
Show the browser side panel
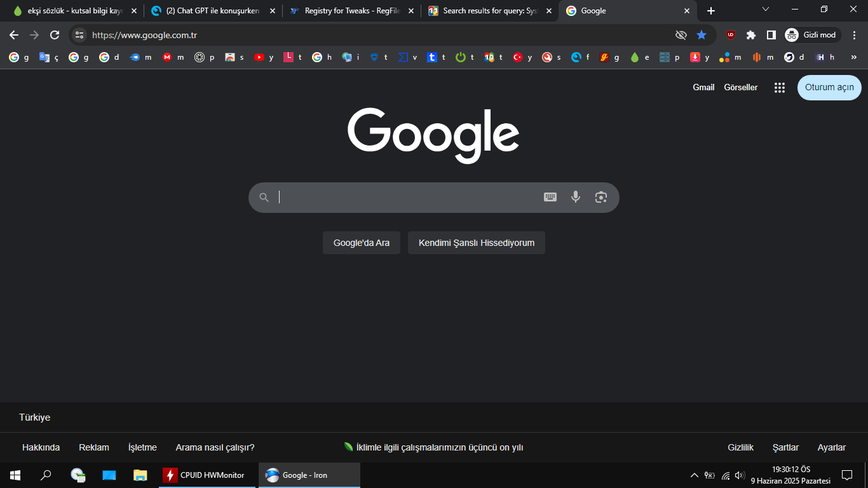tap(771, 35)
